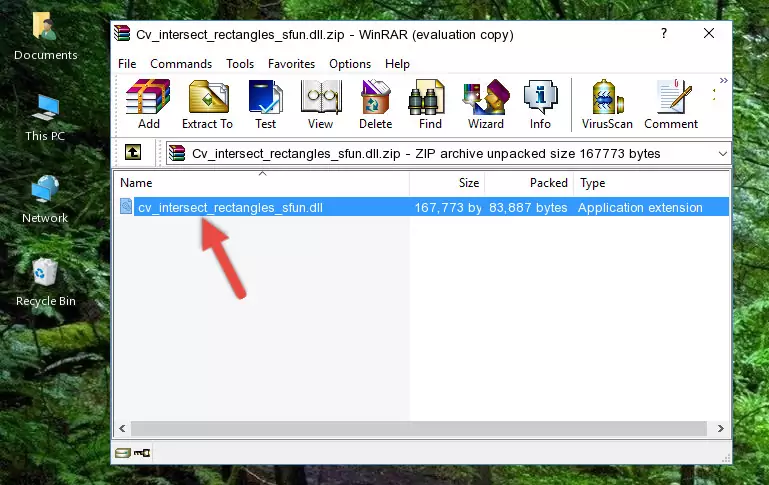Select the This PC desktop icon

[45, 118]
